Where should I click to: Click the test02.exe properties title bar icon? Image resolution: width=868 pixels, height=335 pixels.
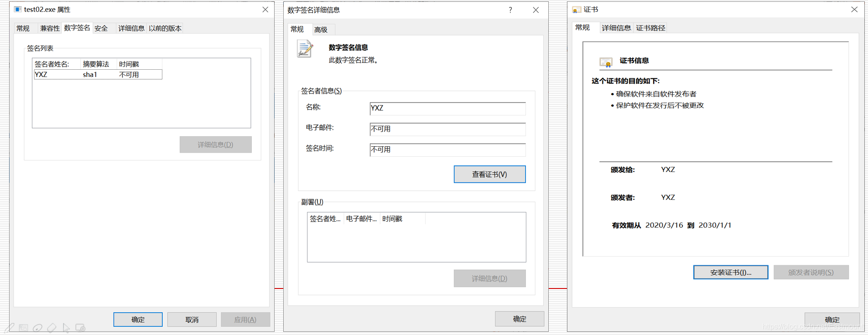(x=18, y=9)
